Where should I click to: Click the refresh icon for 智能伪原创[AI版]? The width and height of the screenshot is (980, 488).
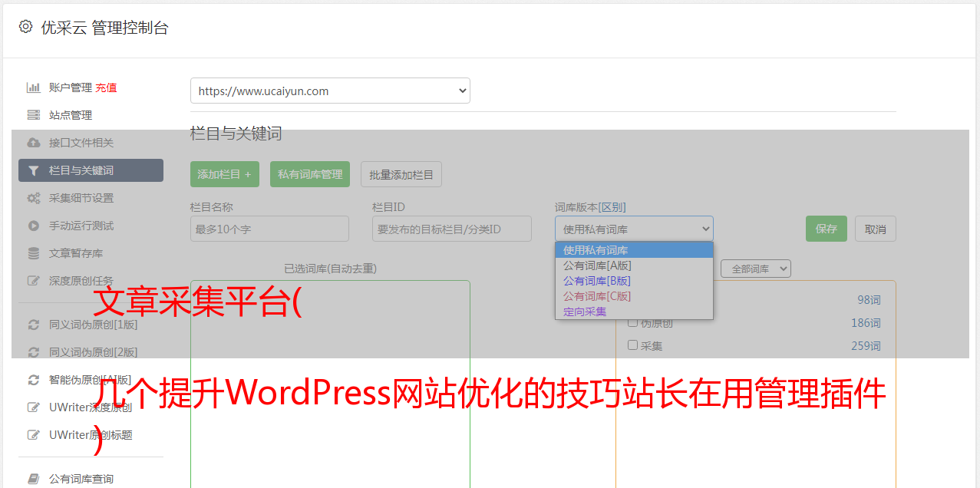click(x=33, y=380)
